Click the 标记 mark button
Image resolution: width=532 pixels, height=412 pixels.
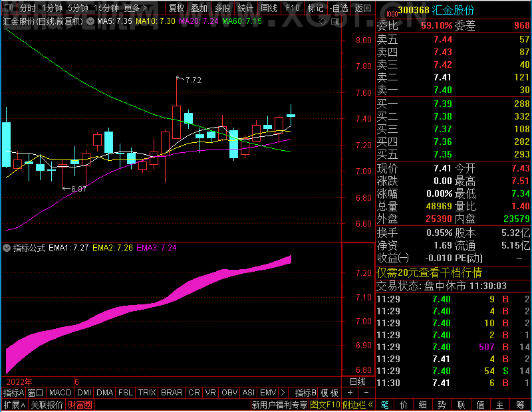[315, 8]
